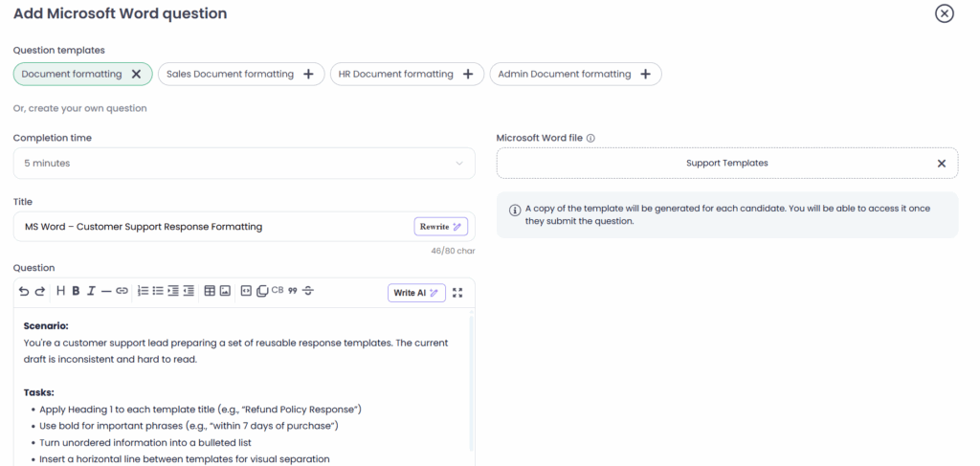This screenshot has height=466, width=980.
Task: Click the Tasks heading in the editor
Action: [x=38, y=393]
